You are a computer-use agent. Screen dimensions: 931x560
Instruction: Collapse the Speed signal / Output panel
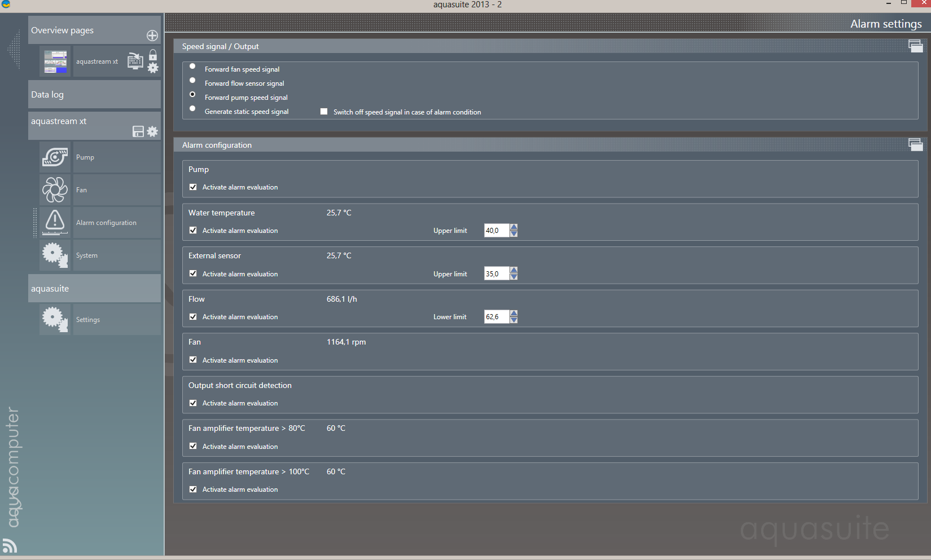click(916, 46)
